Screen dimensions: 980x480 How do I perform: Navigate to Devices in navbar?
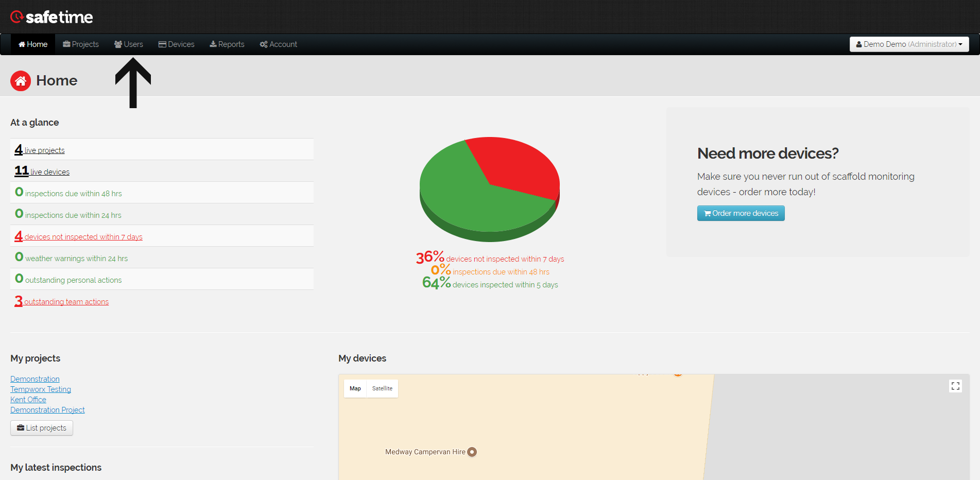coord(177,44)
